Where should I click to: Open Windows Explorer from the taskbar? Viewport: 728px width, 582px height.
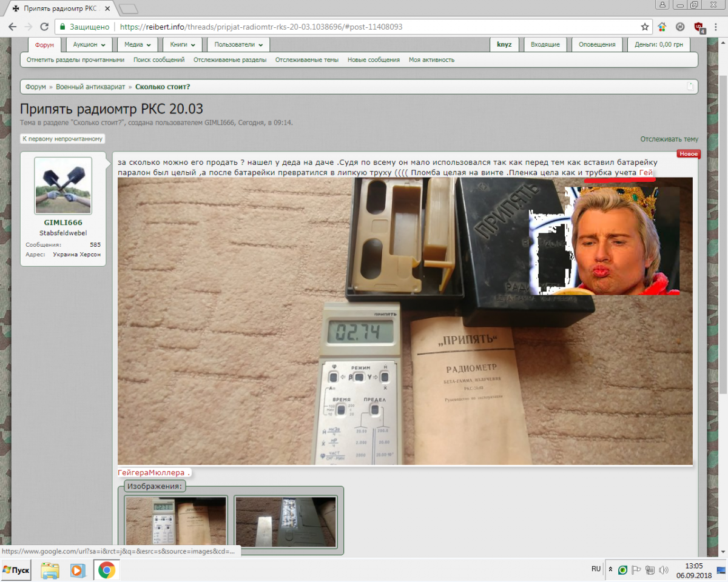click(x=50, y=570)
